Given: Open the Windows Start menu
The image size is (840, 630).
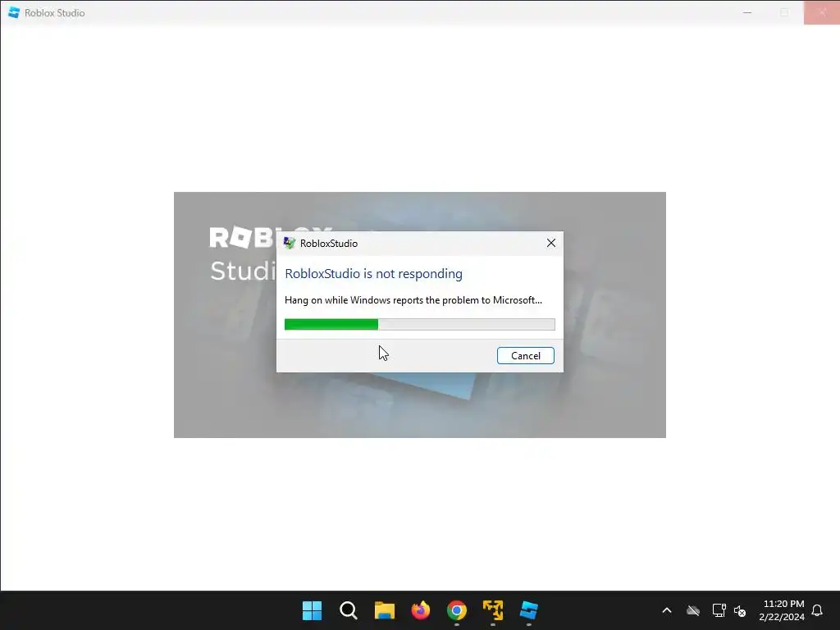Looking at the screenshot, I should tap(312, 610).
